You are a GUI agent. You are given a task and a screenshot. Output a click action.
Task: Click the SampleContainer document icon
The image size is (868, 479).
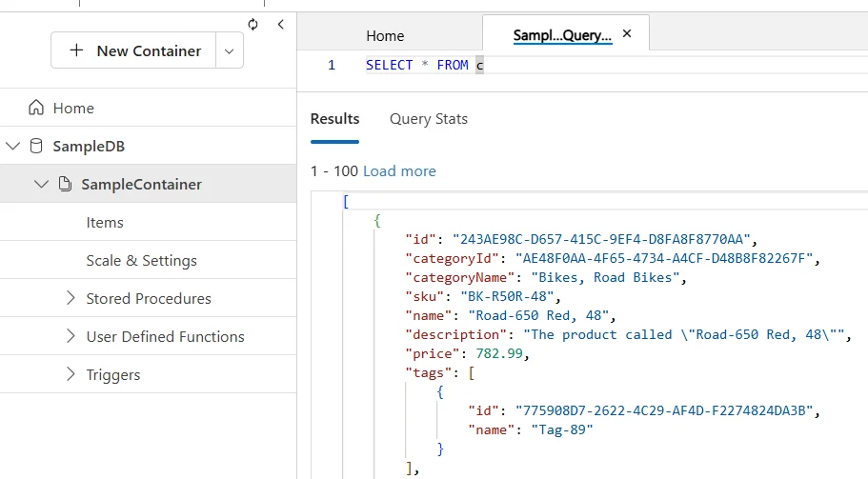[66, 184]
